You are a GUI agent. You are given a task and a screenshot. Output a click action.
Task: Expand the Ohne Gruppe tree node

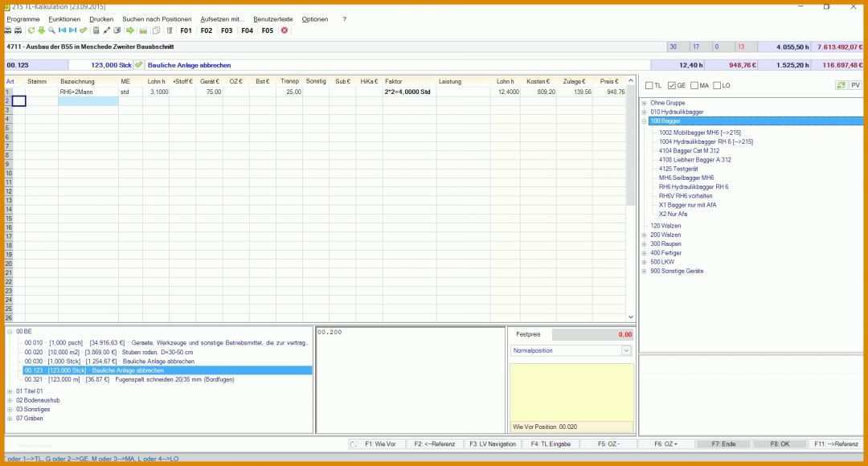pyautogui.click(x=644, y=103)
